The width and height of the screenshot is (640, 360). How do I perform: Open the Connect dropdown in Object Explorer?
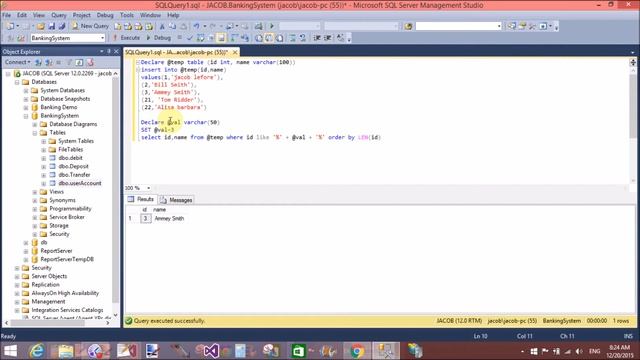(18, 62)
